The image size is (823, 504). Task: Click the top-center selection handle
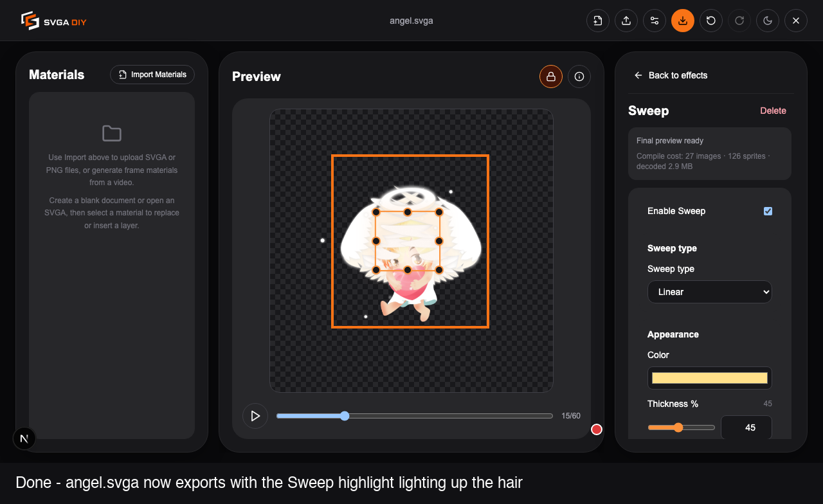408,212
